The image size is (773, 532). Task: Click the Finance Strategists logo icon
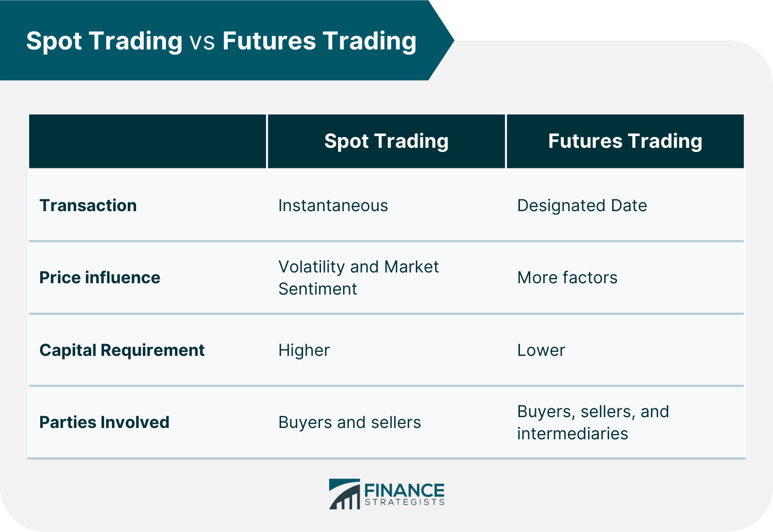(x=344, y=494)
